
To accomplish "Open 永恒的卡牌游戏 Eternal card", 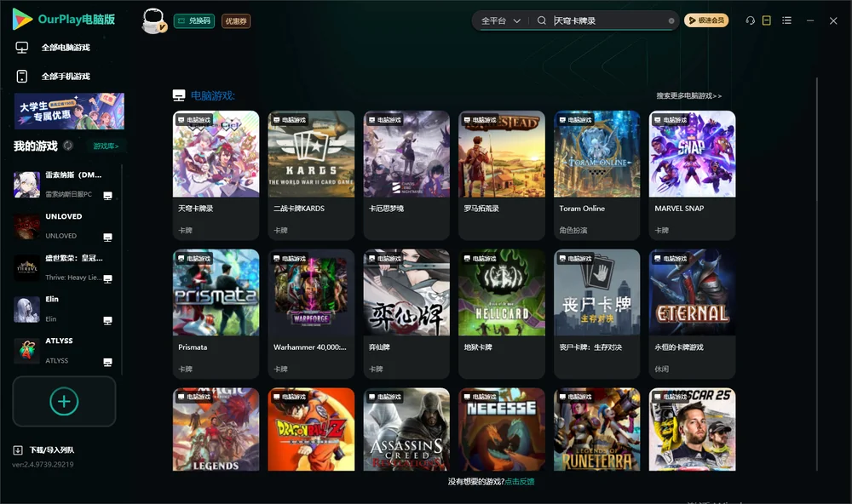I will click(692, 313).
